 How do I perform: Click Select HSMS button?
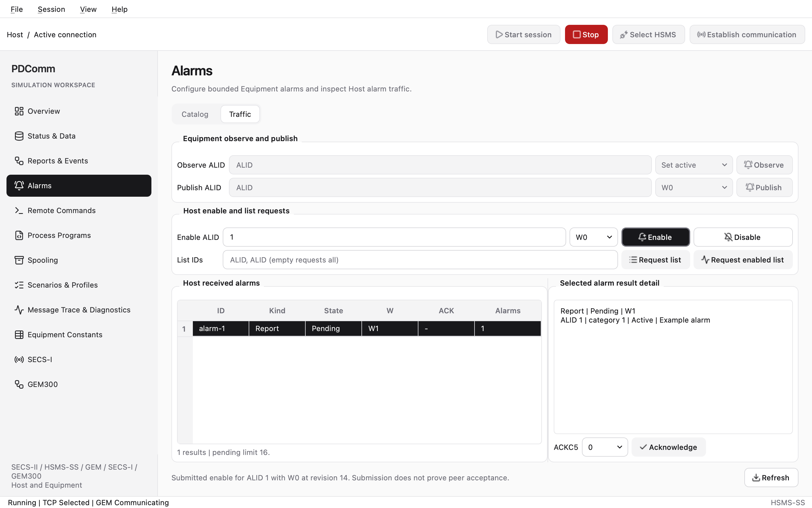coord(648,35)
